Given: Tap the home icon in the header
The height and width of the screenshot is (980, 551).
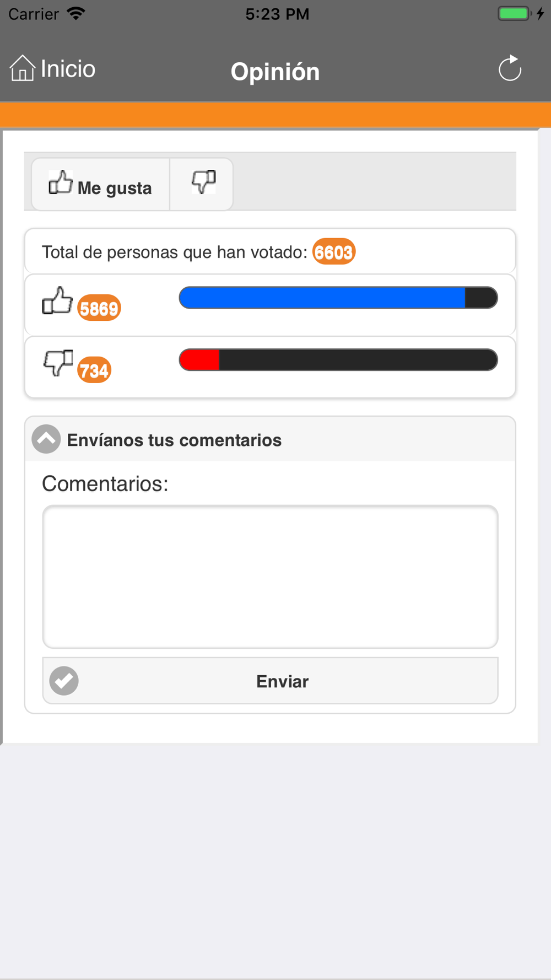Looking at the screenshot, I should coord(22,68).
